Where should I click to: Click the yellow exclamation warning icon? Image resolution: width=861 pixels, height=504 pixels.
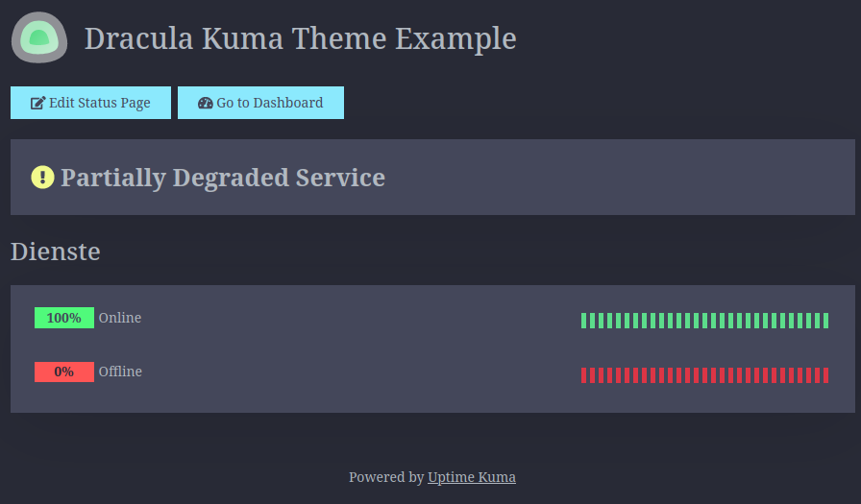tap(42, 178)
